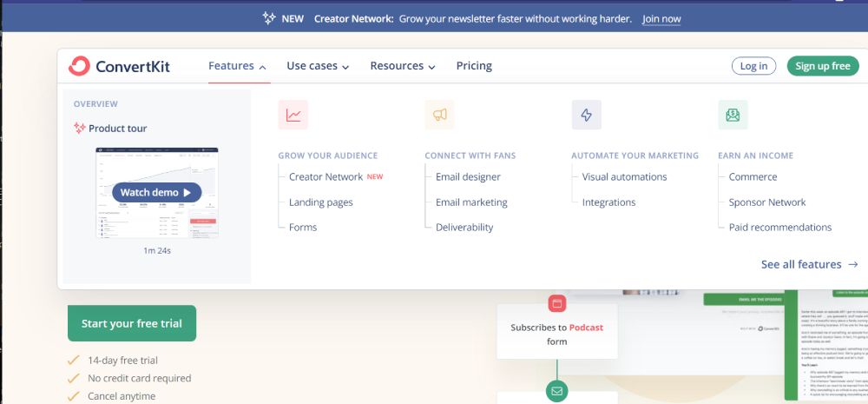Viewport: 868px width, 404px height.
Task: Open Paid recommendations feature
Action: point(780,228)
